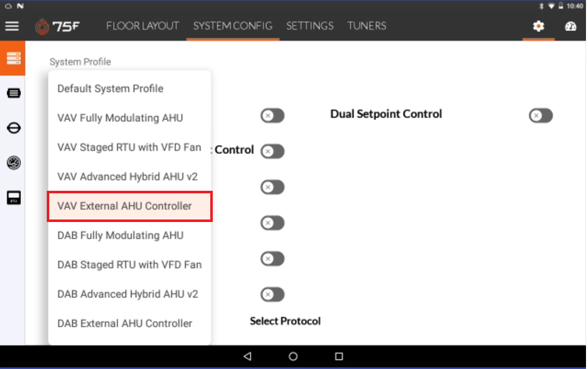Select the bottom BTU meter sidebar icon
The height and width of the screenshot is (369, 588).
14,198
